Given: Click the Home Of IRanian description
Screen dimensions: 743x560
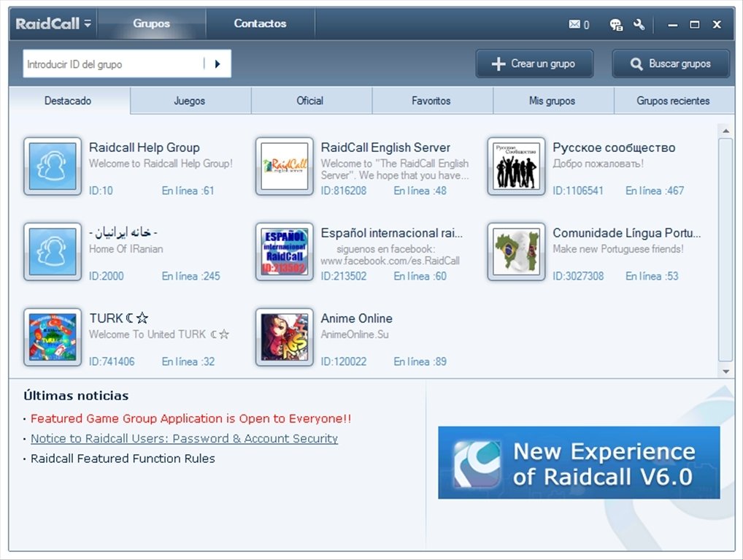Looking at the screenshot, I should coord(126,249).
